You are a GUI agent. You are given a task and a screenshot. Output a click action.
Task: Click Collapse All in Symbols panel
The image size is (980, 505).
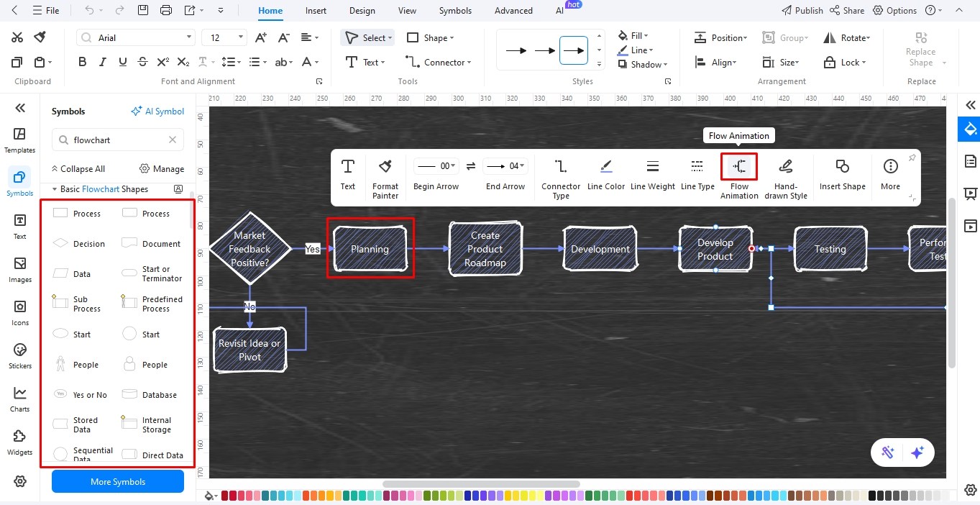point(78,169)
